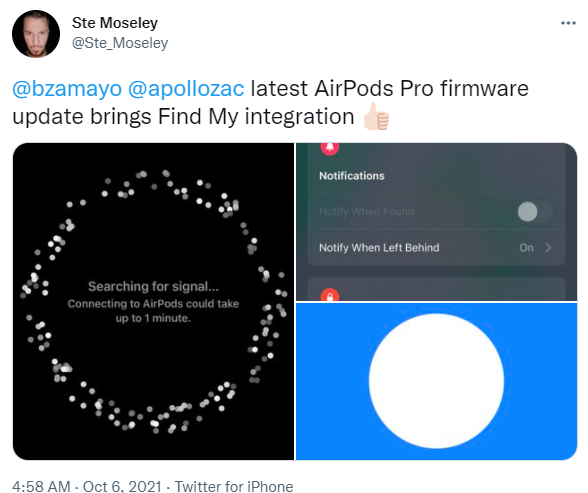Image resolution: width=588 pixels, height=493 pixels.
Task: Open the @apollozac mention link
Action: pyautogui.click(x=186, y=89)
